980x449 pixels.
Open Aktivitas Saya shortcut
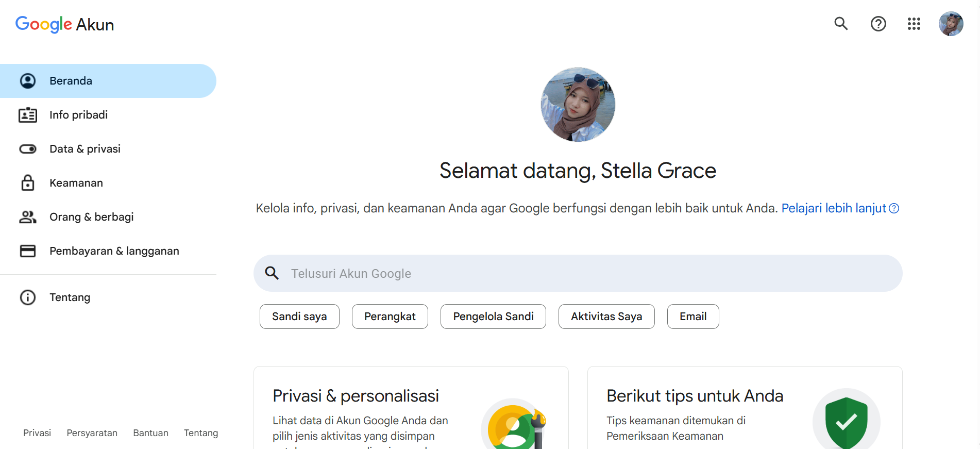point(606,317)
